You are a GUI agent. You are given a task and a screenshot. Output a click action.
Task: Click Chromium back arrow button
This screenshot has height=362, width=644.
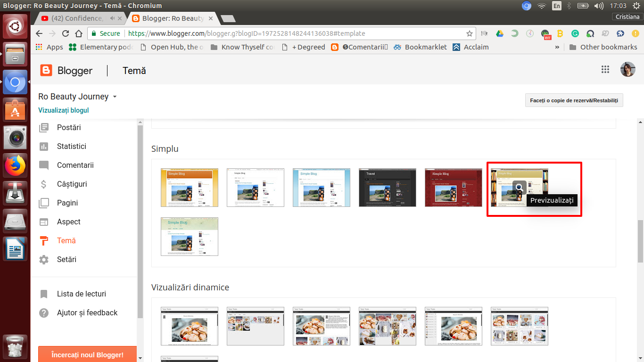[x=39, y=33]
